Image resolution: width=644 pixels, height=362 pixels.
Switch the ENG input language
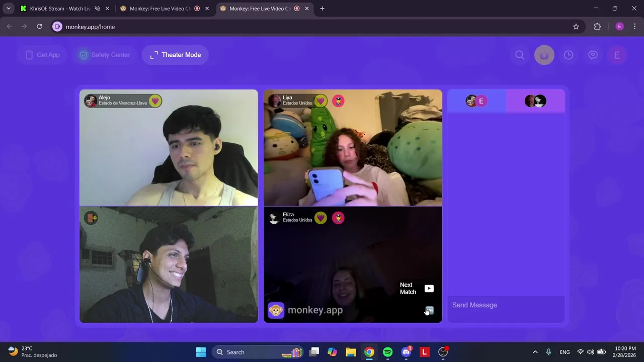565,352
